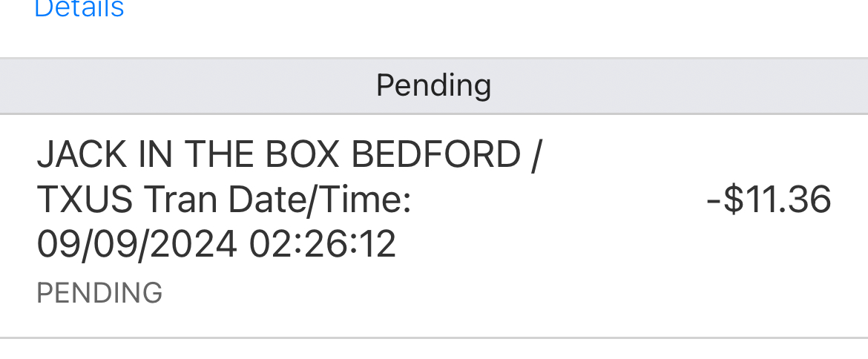
Task: Click the minus sign before the amount
Action: point(714,200)
